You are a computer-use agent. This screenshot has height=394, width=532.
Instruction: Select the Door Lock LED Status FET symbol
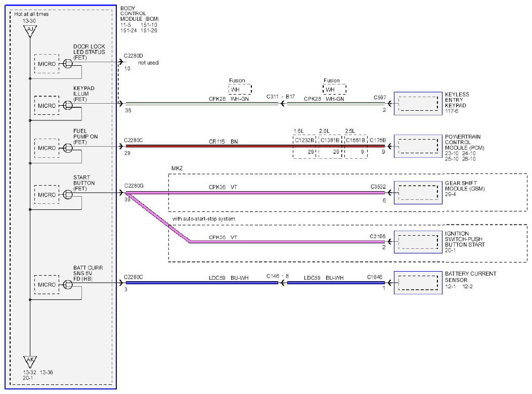68,63
